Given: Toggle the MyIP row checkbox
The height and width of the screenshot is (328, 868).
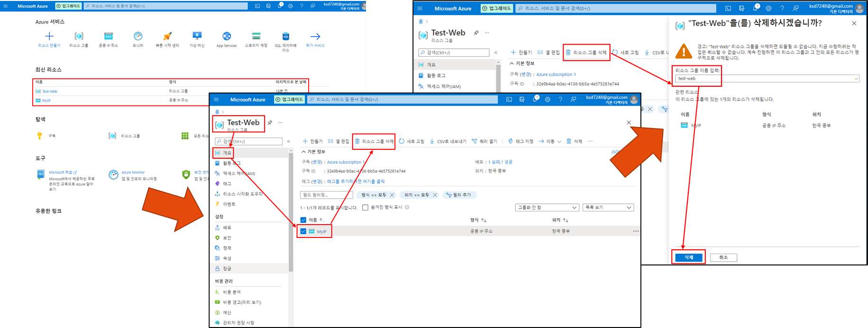Looking at the screenshot, I should tap(303, 231).
